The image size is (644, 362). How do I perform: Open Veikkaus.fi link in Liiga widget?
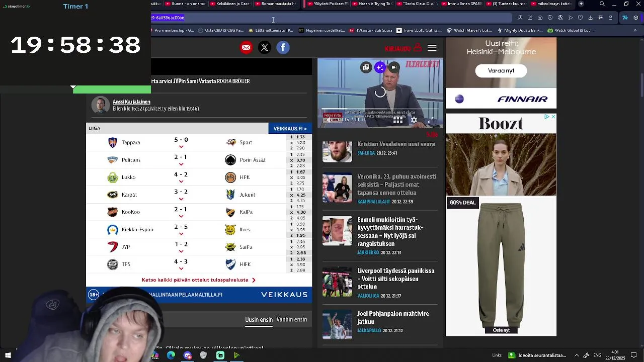(290, 129)
